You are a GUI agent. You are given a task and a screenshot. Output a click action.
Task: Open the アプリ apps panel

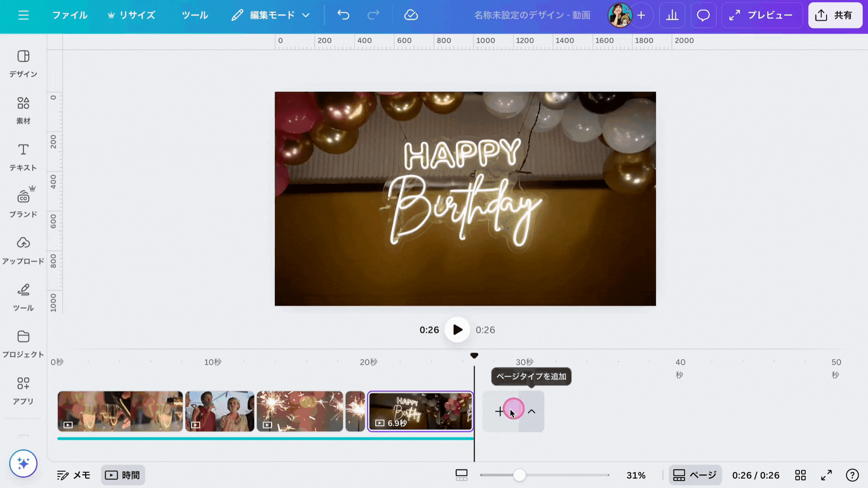(23, 390)
